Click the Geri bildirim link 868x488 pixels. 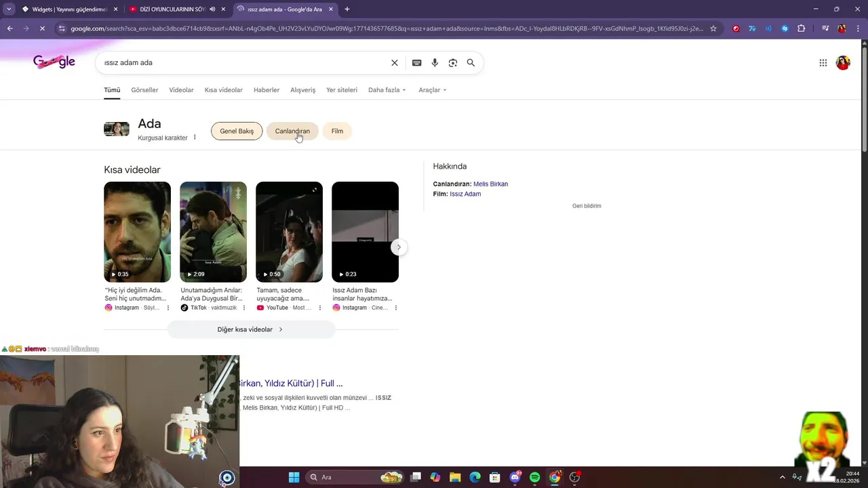587,206
